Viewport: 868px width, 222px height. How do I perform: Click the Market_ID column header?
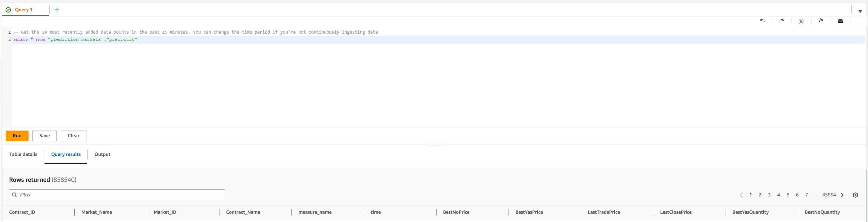pos(165,212)
